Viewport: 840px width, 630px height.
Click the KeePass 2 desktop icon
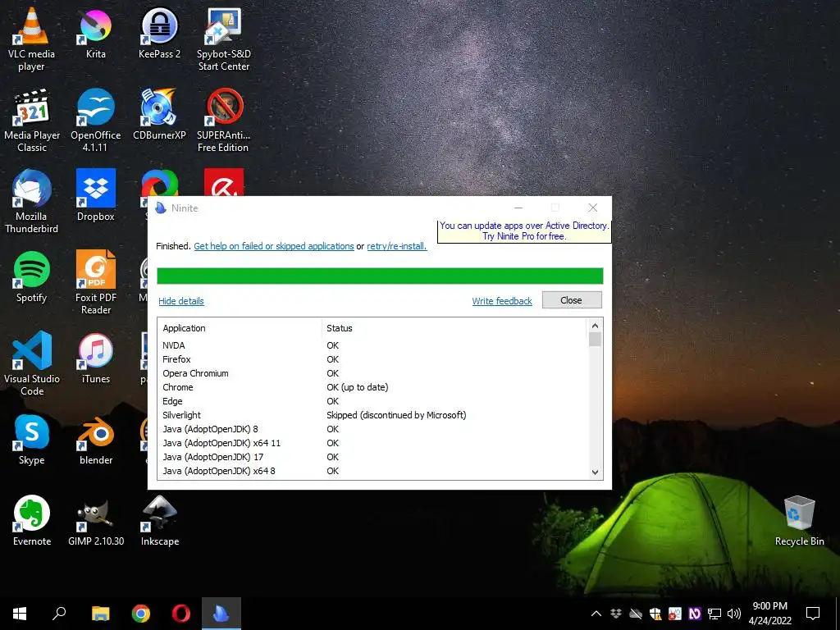(x=160, y=33)
